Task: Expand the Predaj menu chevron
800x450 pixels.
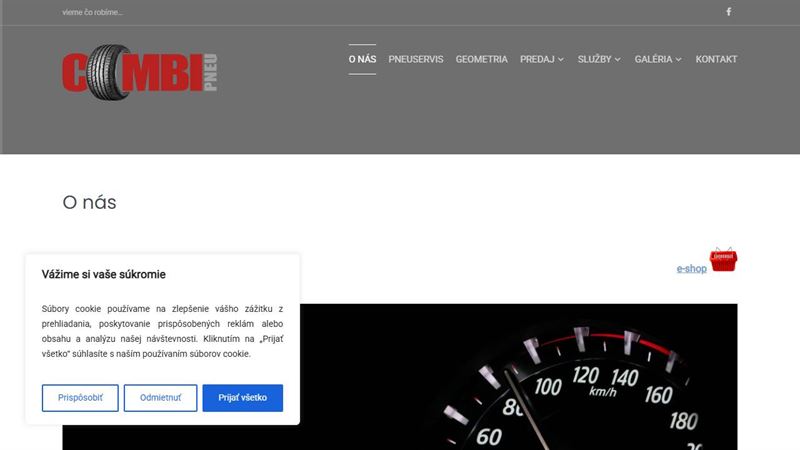Action: [x=561, y=60]
